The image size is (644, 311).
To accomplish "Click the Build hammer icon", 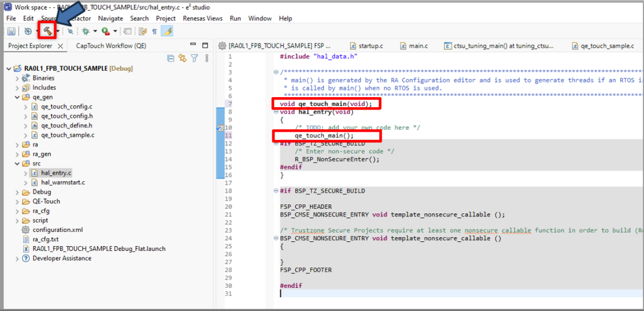I will coord(47,30).
